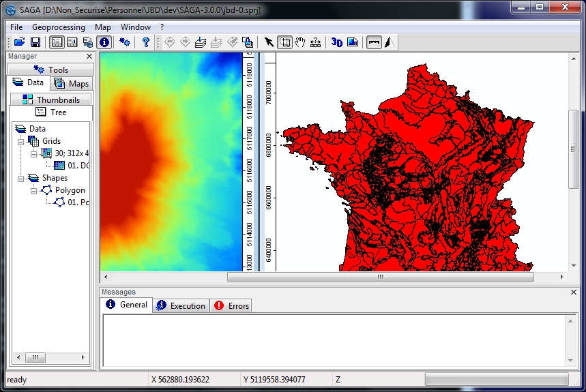Image resolution: width=586 pixels, height=392 pixels.
Task: Select the arrow Action pointer tool
Action: (x=269, y=42)
